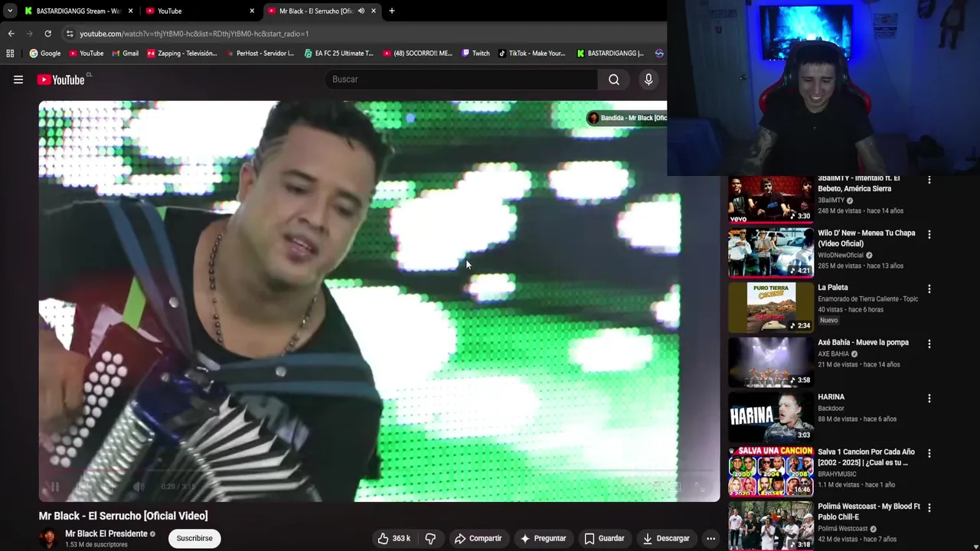980x551 pixels.
Task: Enter fullscreen using the player fullscreen icon
Action: pyautogui.click(x=699, y=487)
